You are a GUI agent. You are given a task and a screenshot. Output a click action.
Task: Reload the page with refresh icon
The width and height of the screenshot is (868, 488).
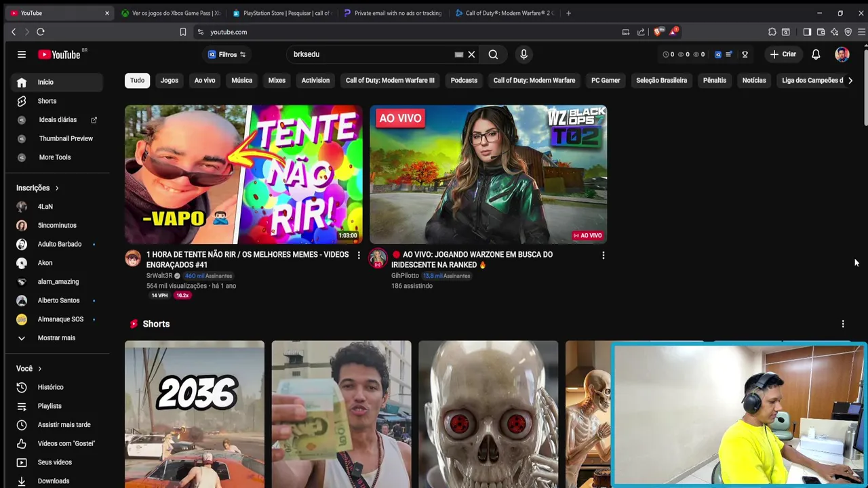tap(41, 32)
